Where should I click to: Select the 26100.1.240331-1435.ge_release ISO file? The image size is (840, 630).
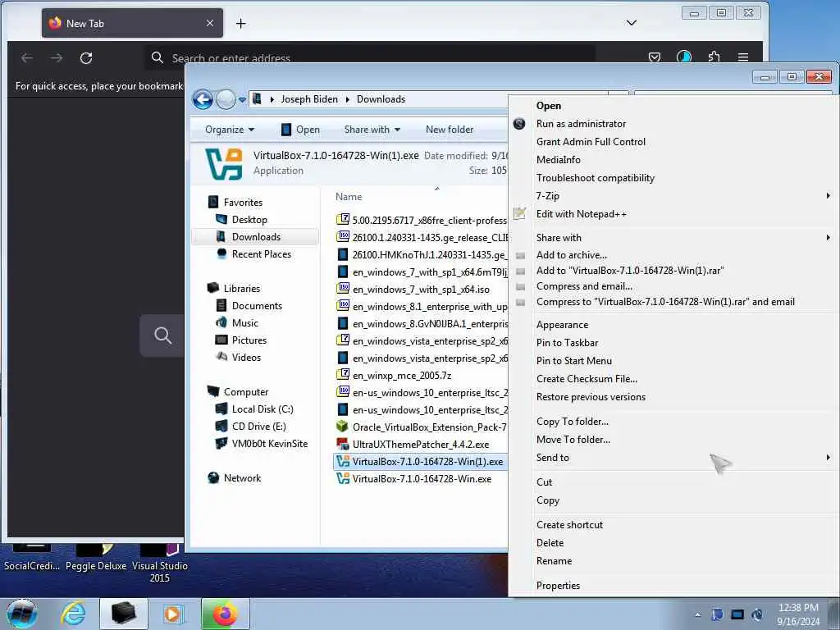tap(422, 237)
